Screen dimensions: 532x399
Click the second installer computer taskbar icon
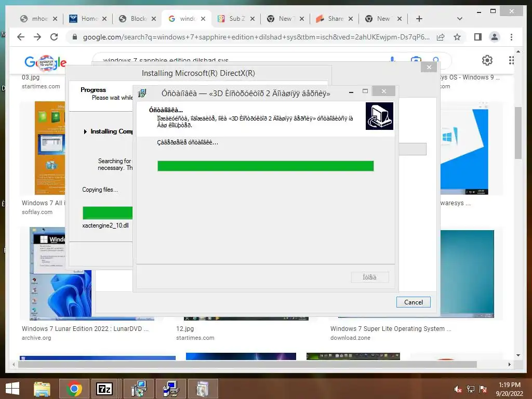[171, 389]
